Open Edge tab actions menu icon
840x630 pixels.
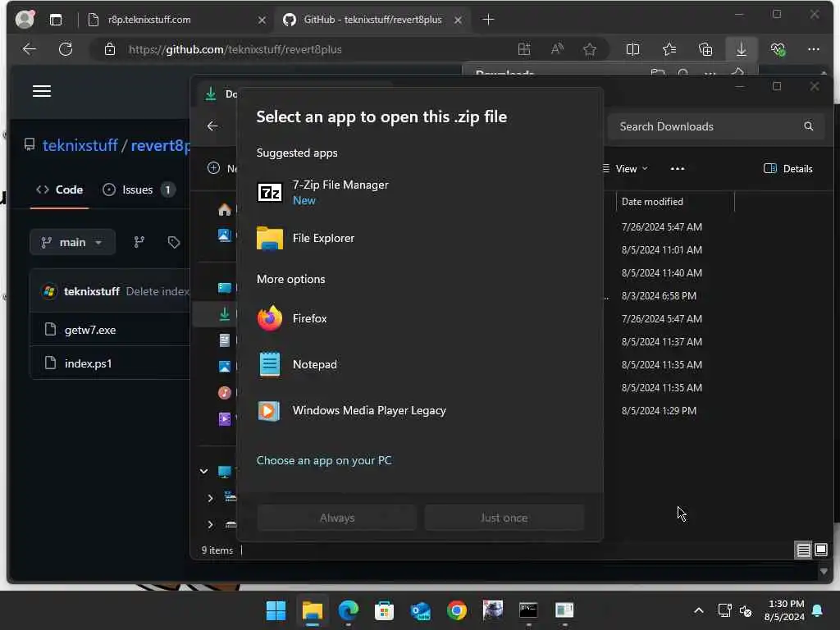tap(56, 20)
